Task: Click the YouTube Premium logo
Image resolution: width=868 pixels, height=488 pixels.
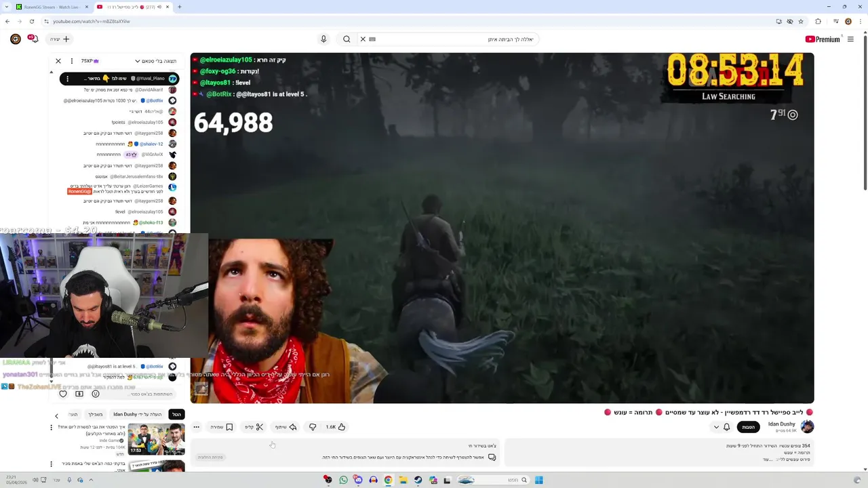Action: (823, 39)
